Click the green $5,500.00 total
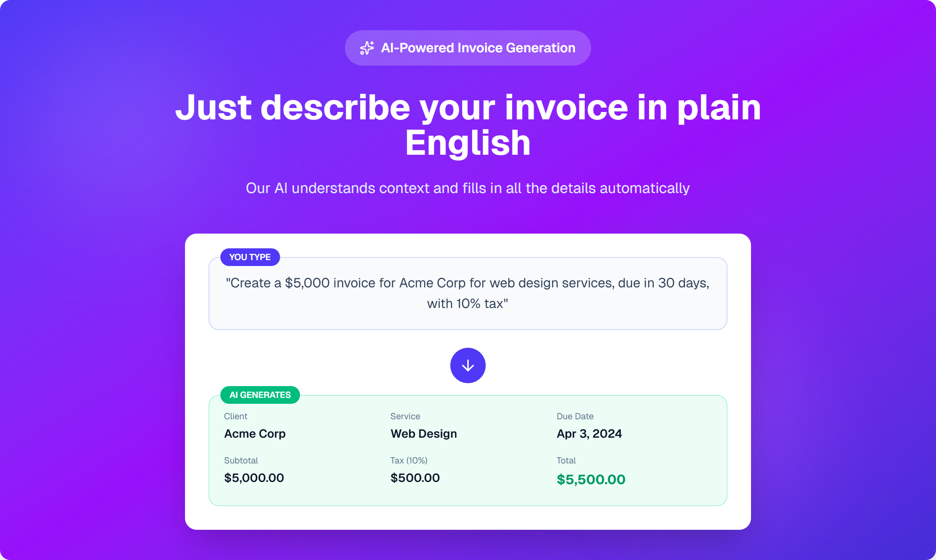This screenshot has height=560, width=936. pos(591,479)
